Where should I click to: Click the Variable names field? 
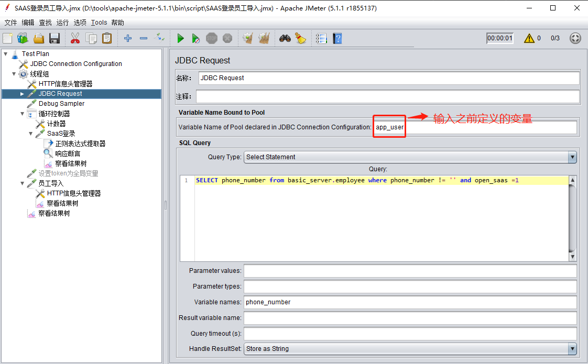point(410,302)
